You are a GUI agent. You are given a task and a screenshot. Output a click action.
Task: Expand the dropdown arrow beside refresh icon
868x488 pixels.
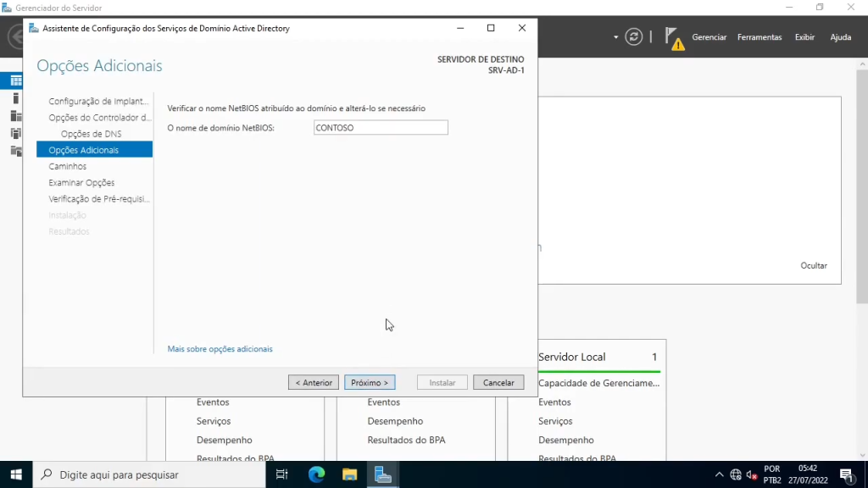616,37
